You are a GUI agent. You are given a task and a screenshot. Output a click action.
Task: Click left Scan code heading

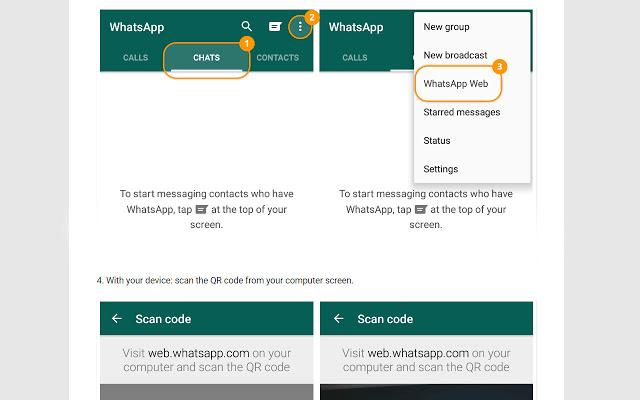click(163, 319)
